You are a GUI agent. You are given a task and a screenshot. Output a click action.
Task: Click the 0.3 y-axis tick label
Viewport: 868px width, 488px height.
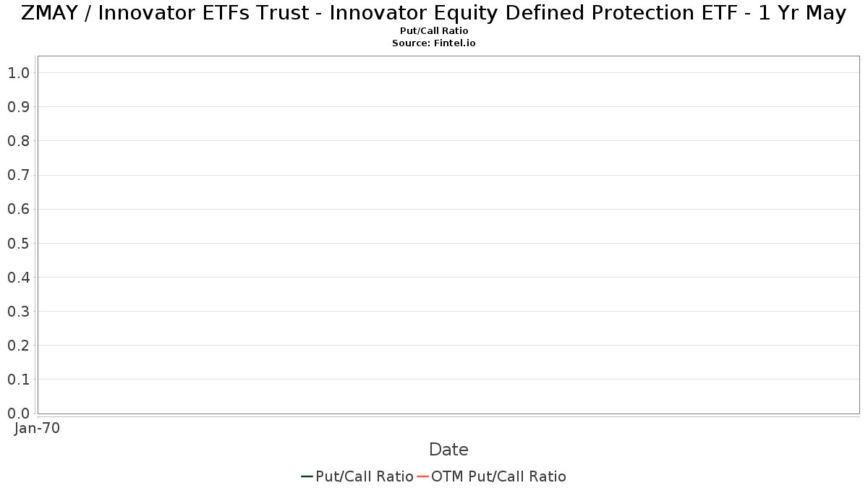pyautogui.click(x=19, y=311)
